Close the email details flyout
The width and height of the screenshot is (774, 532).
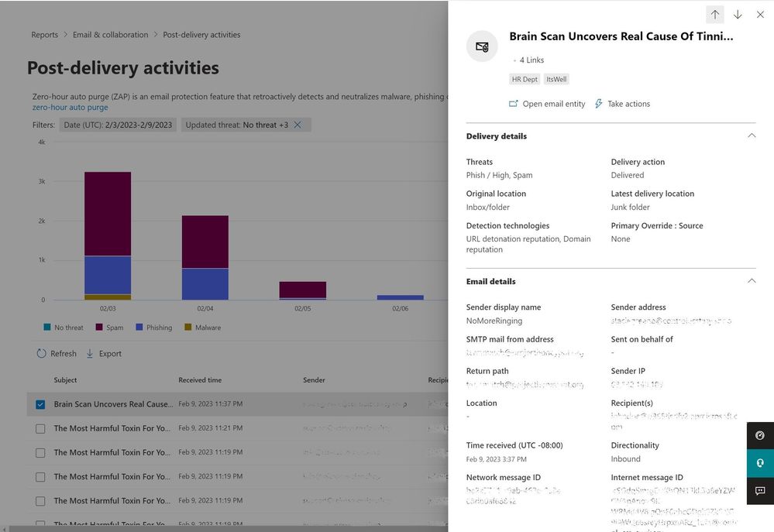click(x=760, y=14)
